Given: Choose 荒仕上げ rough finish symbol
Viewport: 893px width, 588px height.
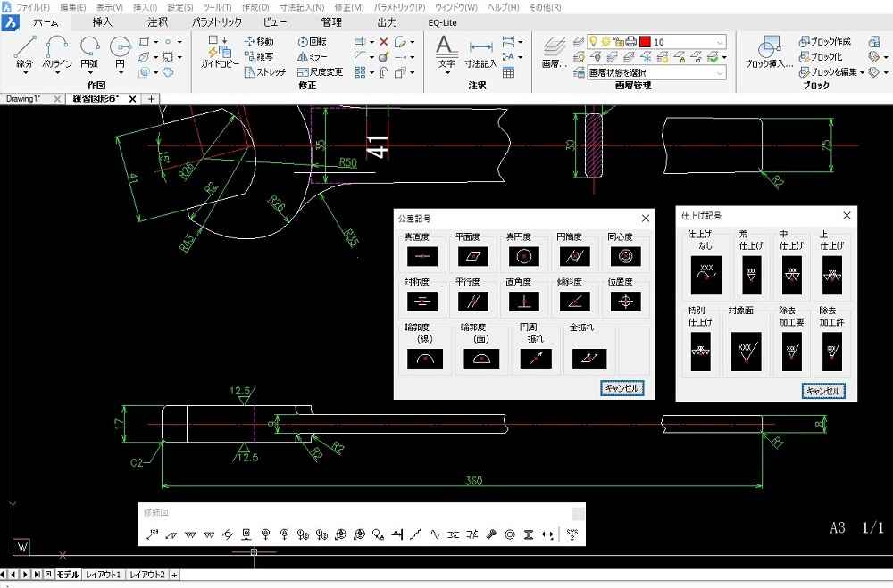Looking at the screenshot, I should coord(752,275).
